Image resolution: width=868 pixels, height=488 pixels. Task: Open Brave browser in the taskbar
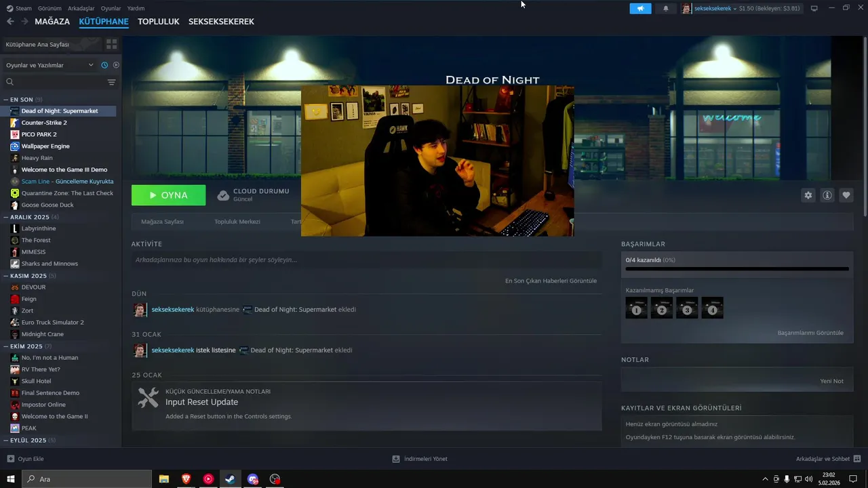[186, 479]
